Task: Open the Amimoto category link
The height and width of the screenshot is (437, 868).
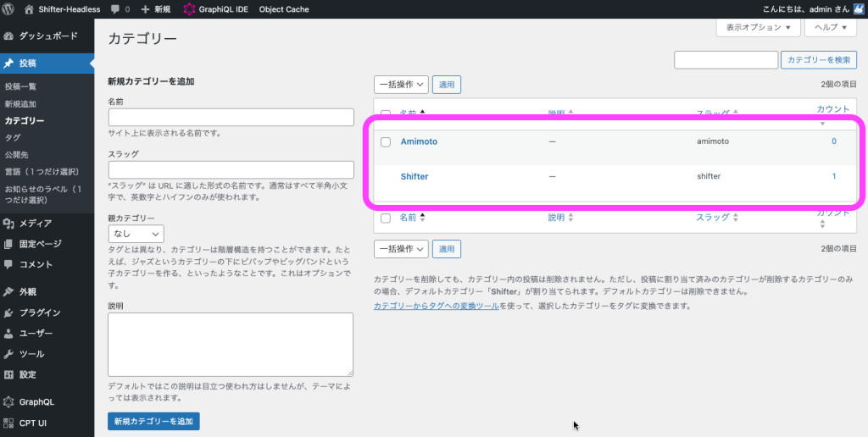Action: [x=419, y=141]
